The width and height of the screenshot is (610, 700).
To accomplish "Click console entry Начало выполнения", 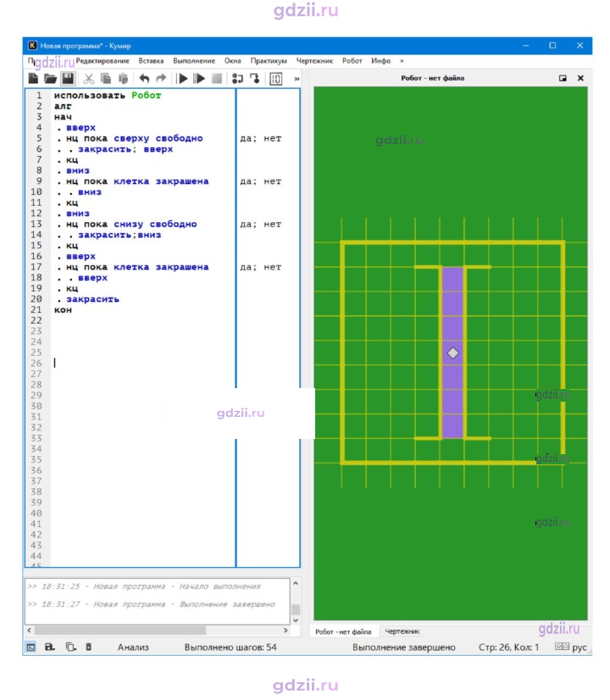I will coord(145,586).
